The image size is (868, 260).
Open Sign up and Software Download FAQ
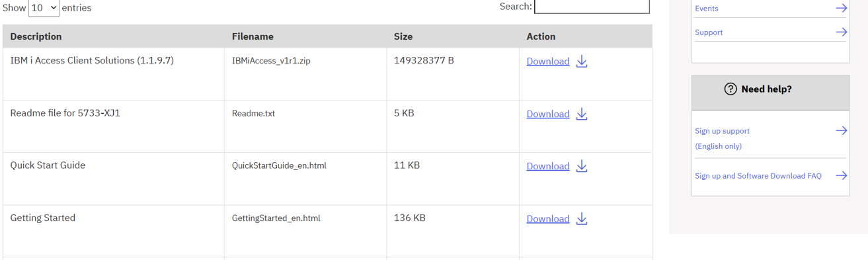(758, 176)
